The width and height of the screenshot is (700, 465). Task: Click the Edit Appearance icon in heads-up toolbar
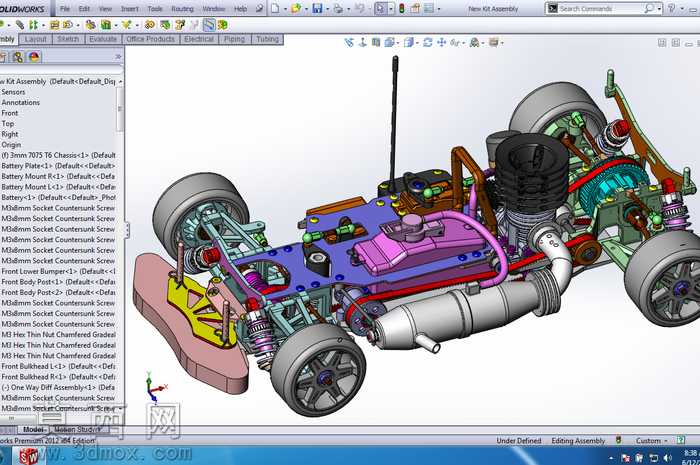pos(475,42)
